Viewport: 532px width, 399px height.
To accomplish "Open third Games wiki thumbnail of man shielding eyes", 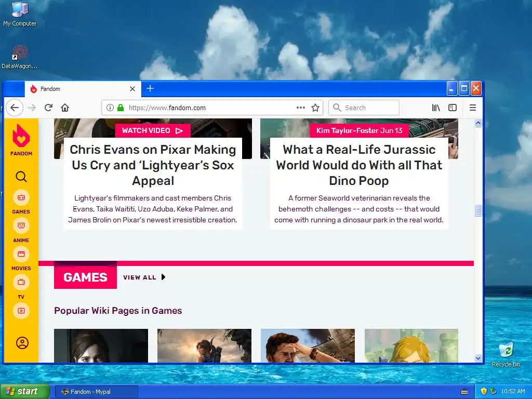I will click(x=308, y=345).
